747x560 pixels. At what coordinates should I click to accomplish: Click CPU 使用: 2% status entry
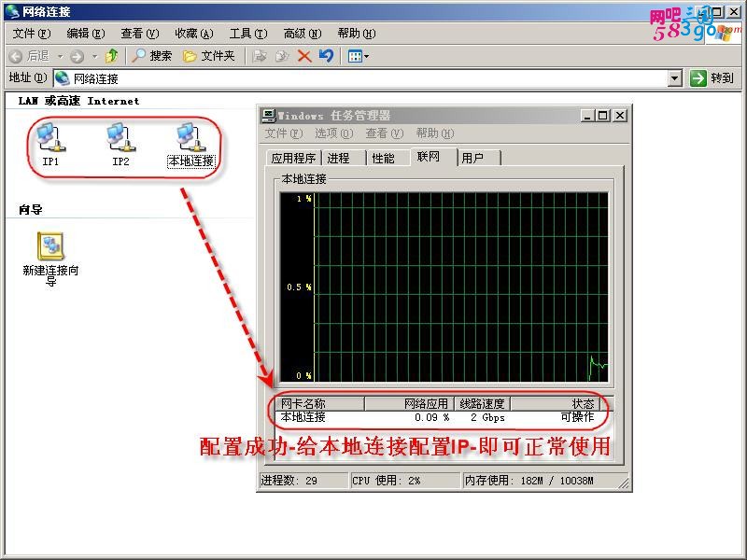point(405,481)
